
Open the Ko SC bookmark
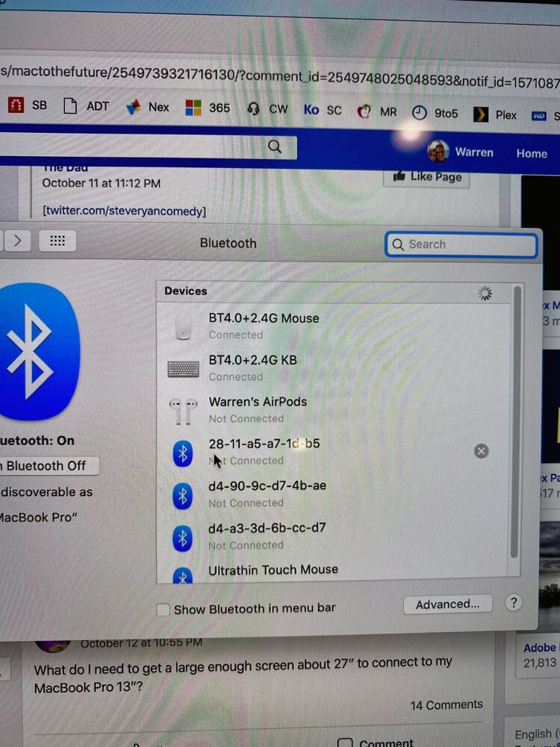click(x=323, y=110)
